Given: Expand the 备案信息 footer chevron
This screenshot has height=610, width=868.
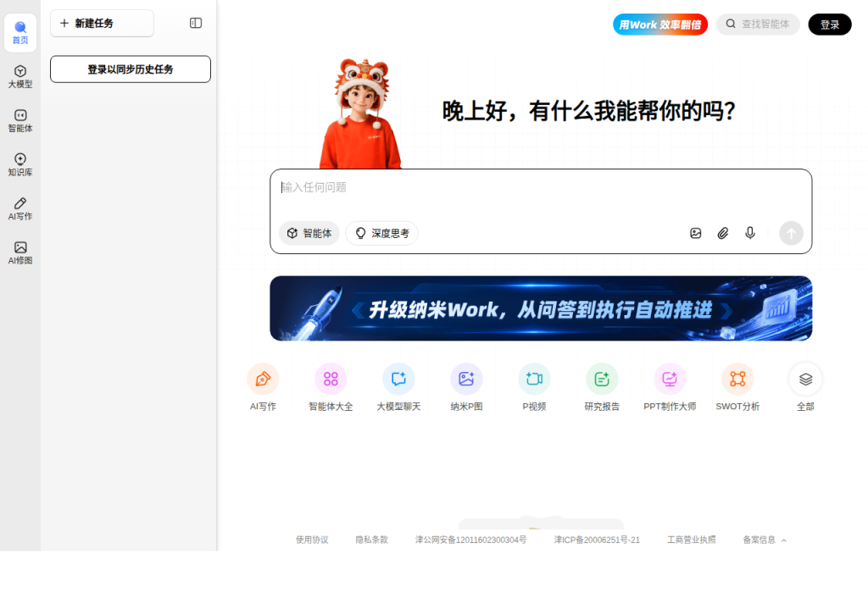Looking at the screenshot, I should (x=784, y=541).
